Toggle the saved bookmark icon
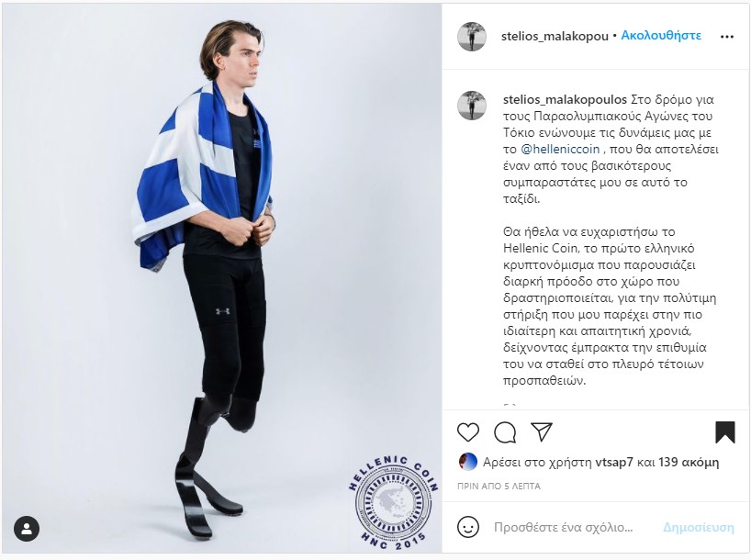This screenshot has width=751, height=560. 725,432
